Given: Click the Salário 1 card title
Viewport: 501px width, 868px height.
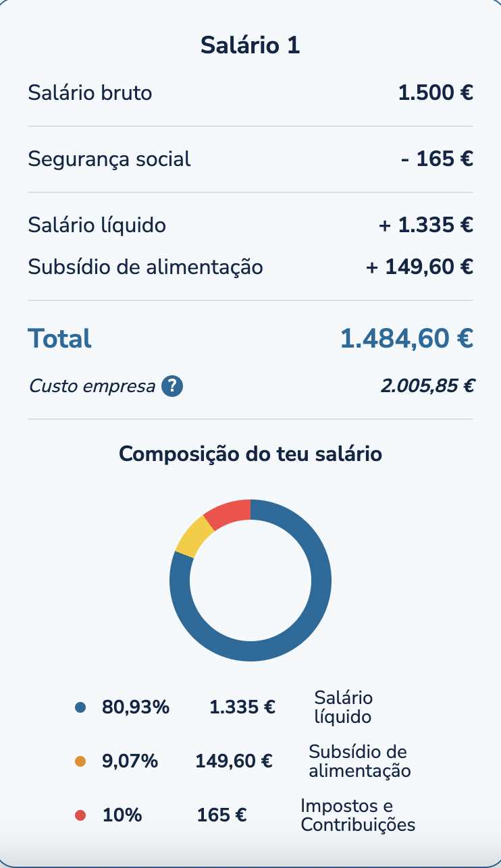Looking at the screenshot, I should click(250, 46).
